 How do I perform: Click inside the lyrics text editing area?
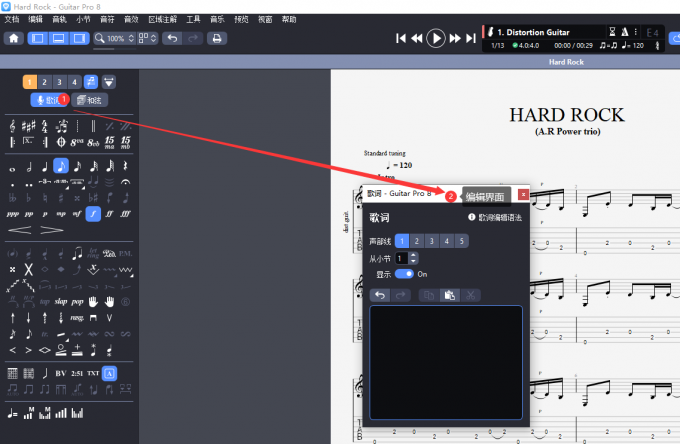tap(446, 361)
